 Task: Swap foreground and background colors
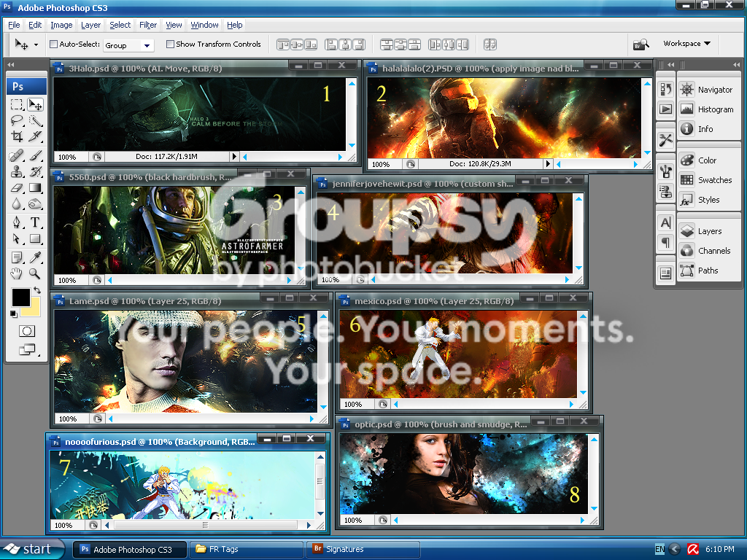[37, 290]
